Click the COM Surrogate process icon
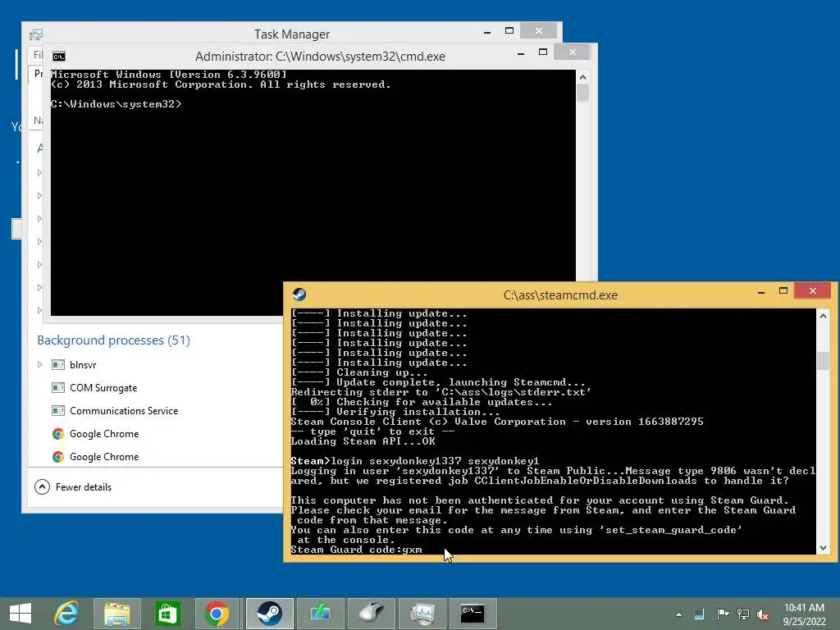This screenshot has height=630, width=840. click(x=58, y=387)
